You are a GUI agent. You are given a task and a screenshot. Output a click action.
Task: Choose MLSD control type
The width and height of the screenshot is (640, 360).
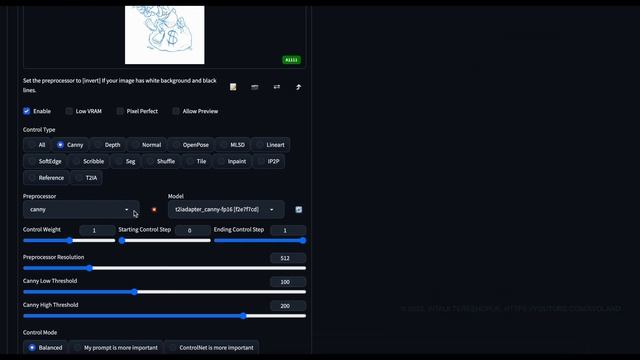coord(233,145)
